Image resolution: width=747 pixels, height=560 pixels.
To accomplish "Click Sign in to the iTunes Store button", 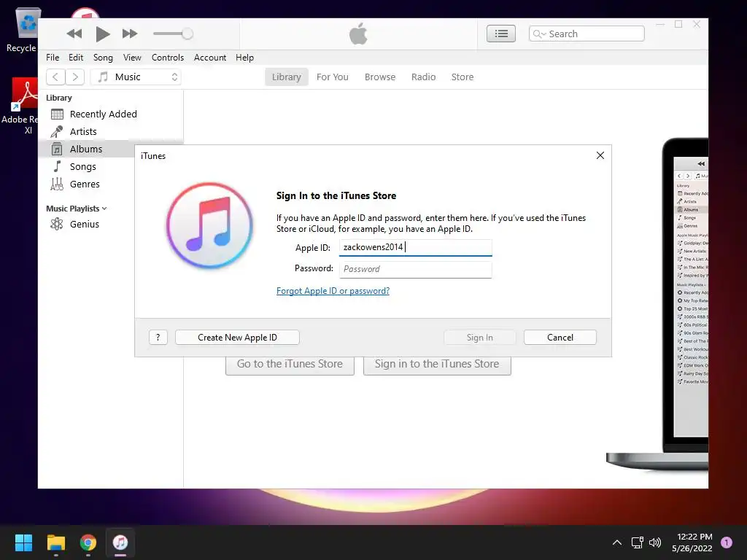I will tap(437, 365).
